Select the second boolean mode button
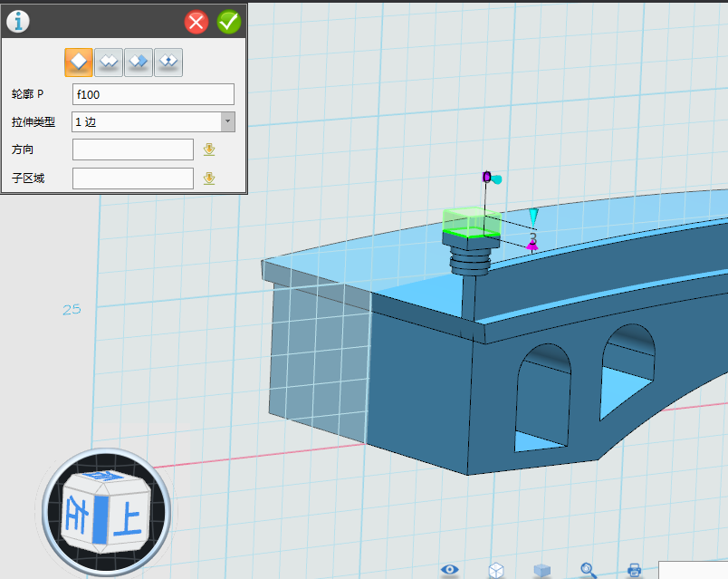The width and height of the screenshot is (728, 579). [x=109, y=62]
